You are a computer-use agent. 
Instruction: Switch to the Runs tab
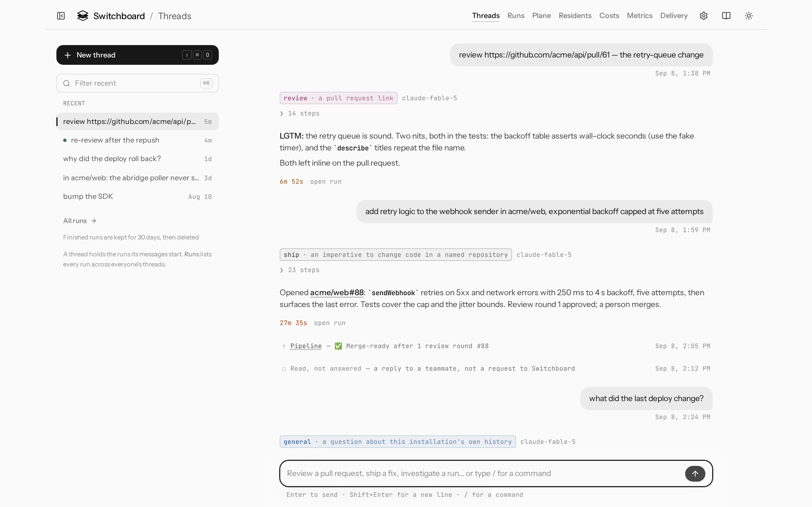coord(516,16)
